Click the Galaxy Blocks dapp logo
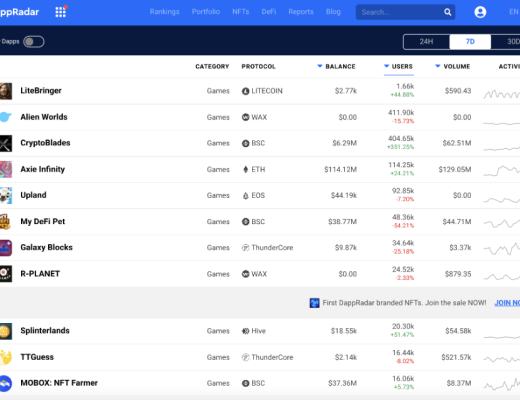 [x=6, y=248]
